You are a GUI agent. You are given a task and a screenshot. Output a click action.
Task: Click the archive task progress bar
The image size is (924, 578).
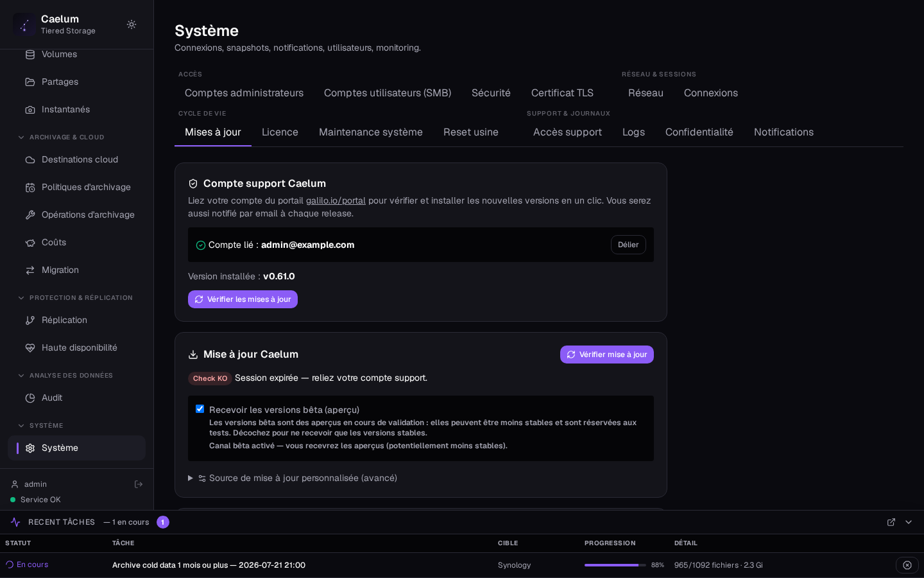[x=615, y=565]
